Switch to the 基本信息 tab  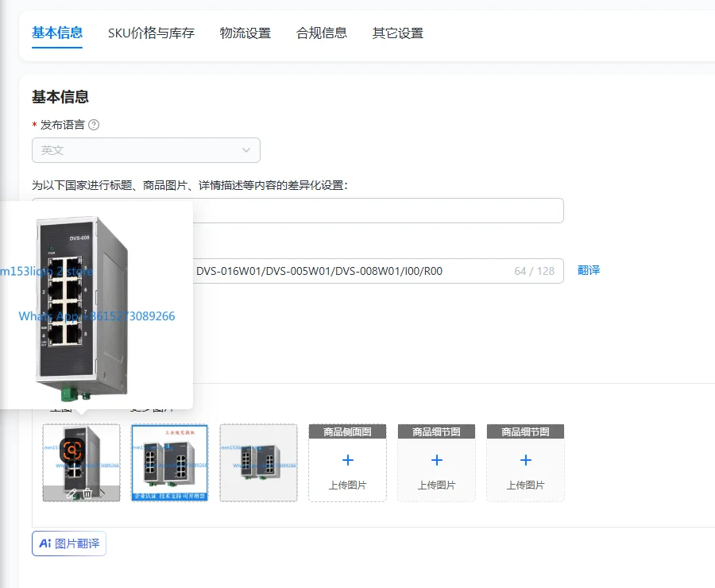(x=57, y=33)
